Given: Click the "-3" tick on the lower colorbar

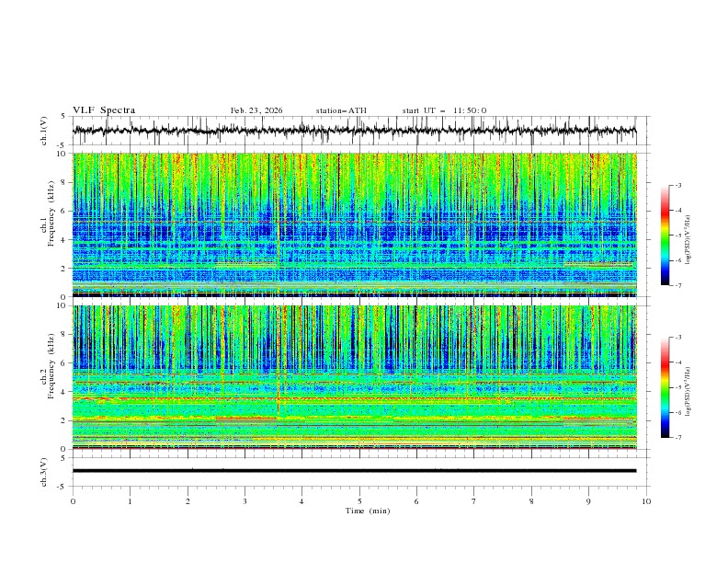Looking at the screenshot, I should (678, 338).
